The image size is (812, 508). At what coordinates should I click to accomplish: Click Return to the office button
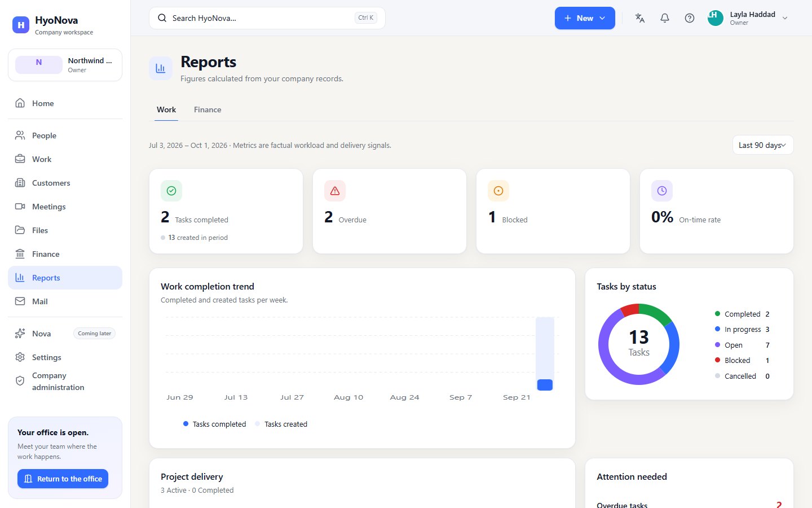63,479
